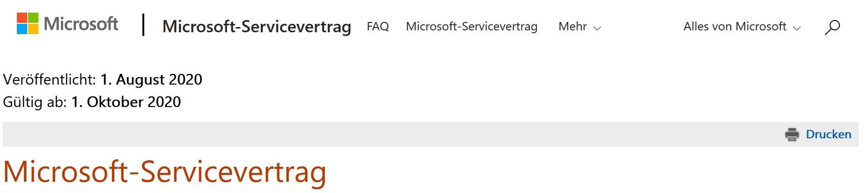Click the Gültig ab label text
The height and width of the screenshot is (193, 868).
pyautogui.click(x=35, y=102)
